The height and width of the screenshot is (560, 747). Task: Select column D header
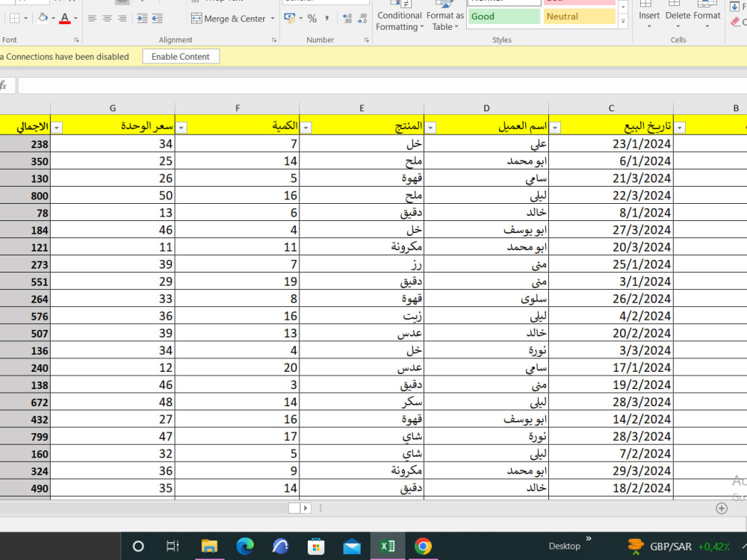[x=486, y=108]
